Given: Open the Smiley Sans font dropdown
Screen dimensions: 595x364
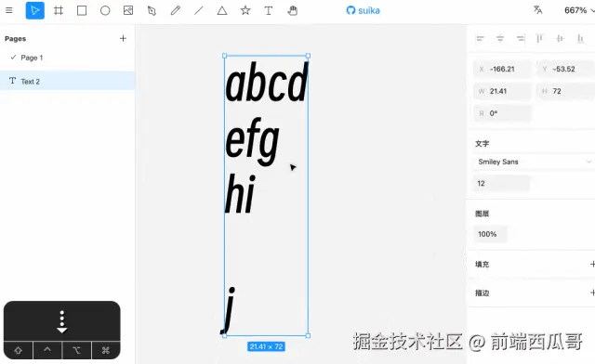Looking at the screenshot, I should (535, 162).
